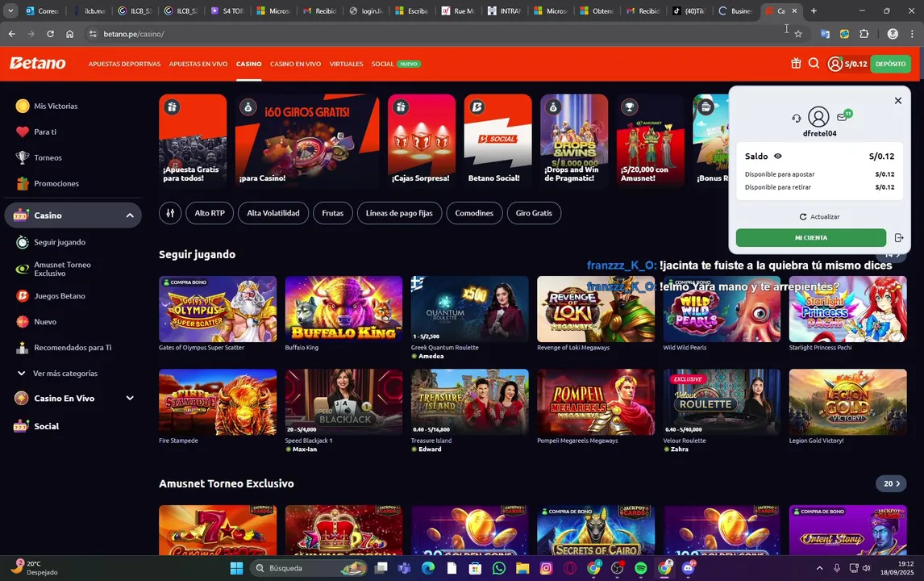The image size is (924, 581).
Task: Collapse the Casino sidebar section
Action: point(130,215)
